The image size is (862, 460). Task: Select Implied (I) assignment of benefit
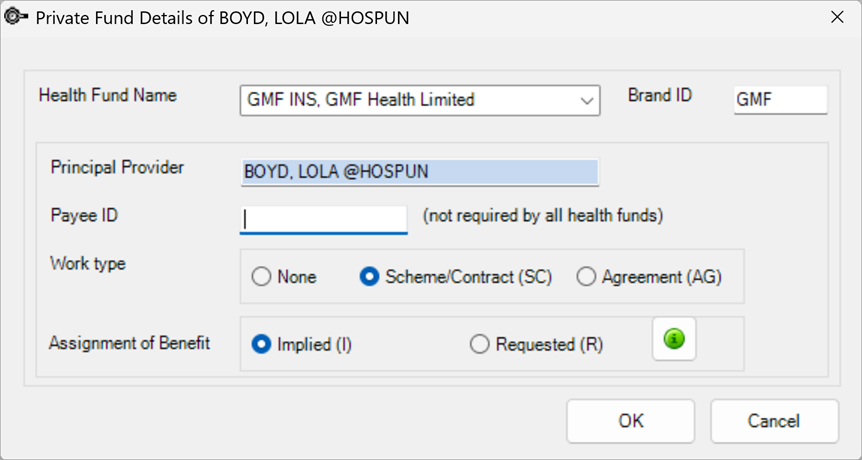tap(301, 344)
